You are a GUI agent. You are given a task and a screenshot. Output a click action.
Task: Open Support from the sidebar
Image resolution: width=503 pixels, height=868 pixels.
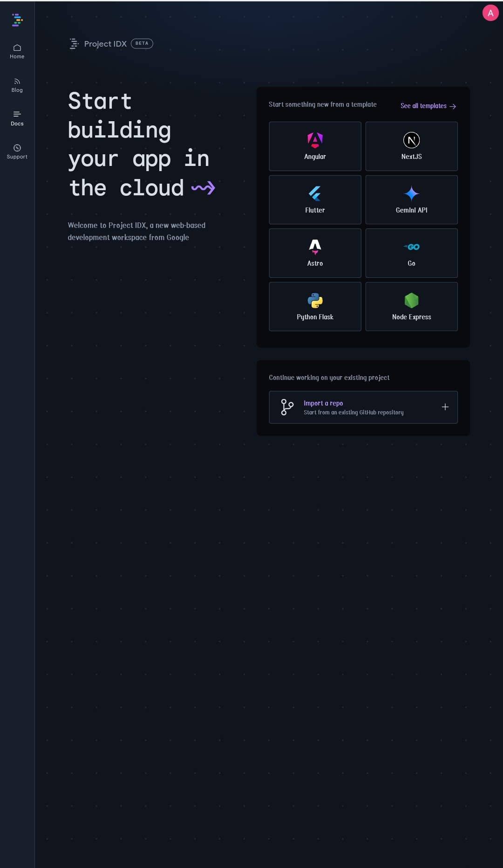17,152
